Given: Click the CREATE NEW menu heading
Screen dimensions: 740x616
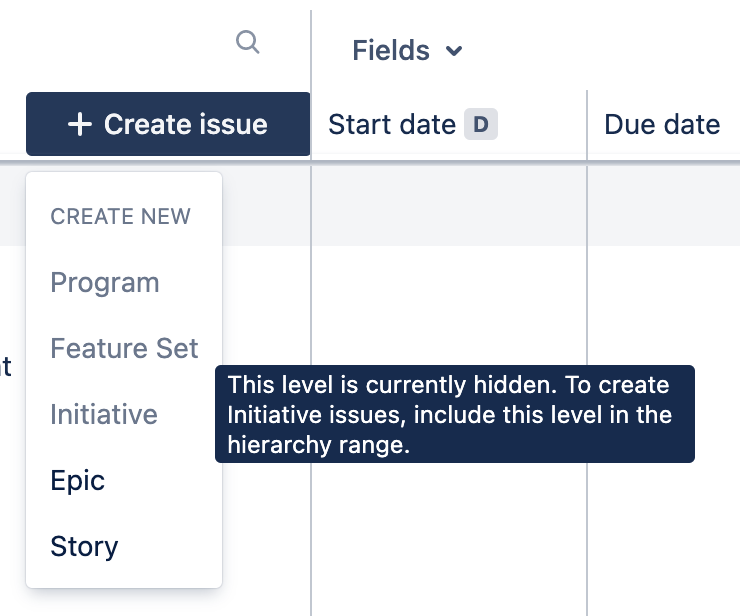Looking at the screenshot, I should 120,216.
